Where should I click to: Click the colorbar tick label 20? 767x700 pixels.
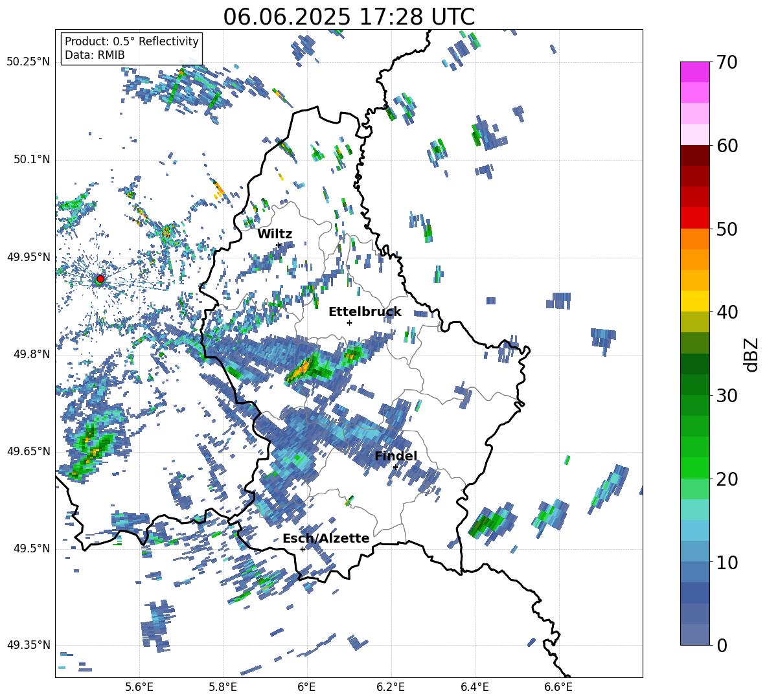(727, 479)
